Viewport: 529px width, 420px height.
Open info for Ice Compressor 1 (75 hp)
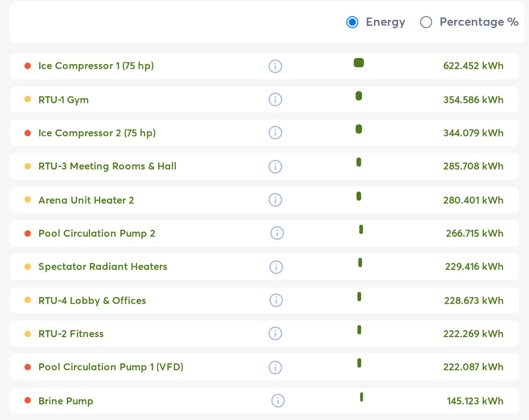[x=275, y=66]
